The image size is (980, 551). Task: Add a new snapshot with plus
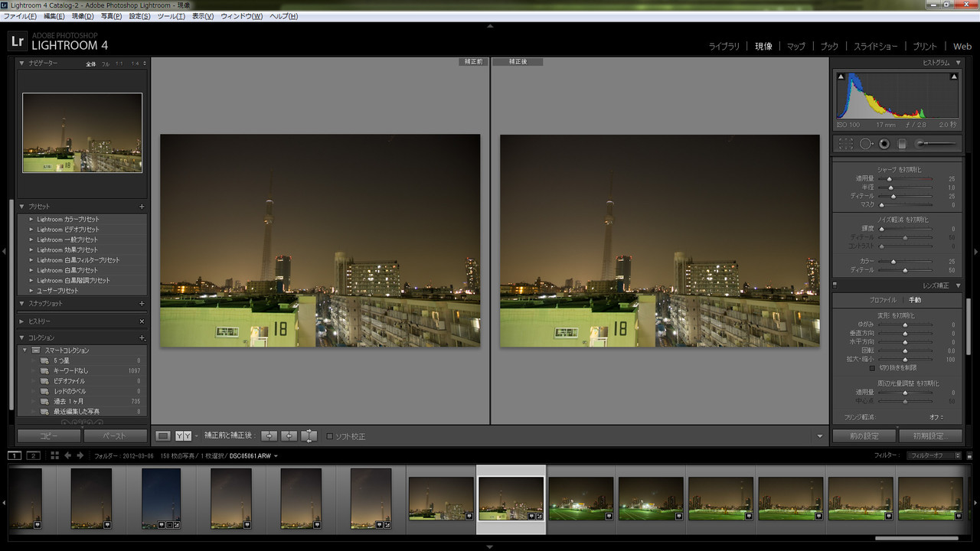pyautogui.click(x=142, y=304)
